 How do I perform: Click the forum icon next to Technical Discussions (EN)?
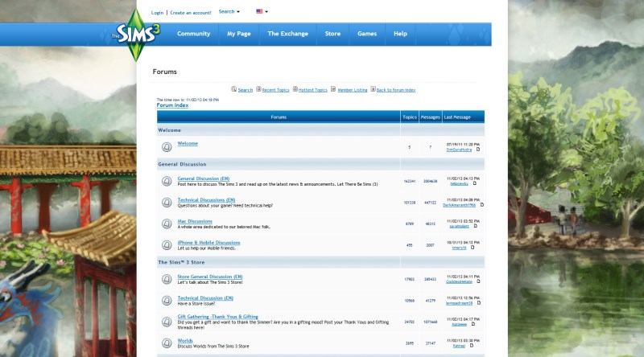coord(167,203)
